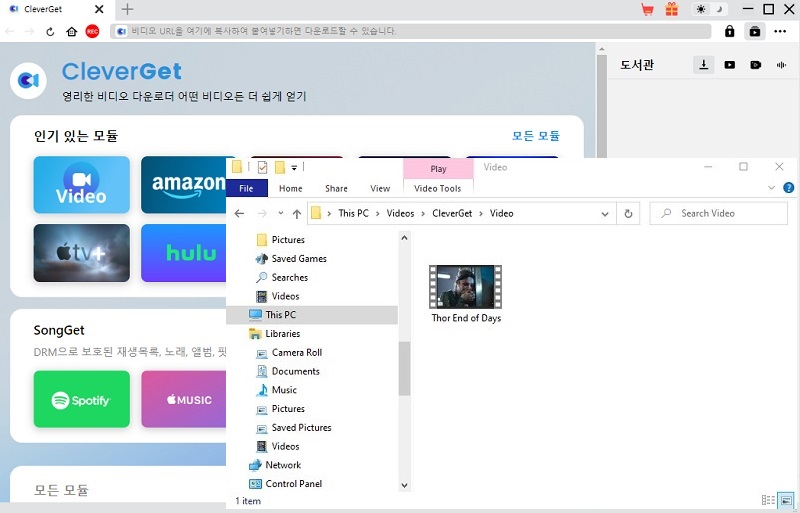800x513 pixels.
Task: Open the Amazon module tile
Action: (x=184, y=185)
